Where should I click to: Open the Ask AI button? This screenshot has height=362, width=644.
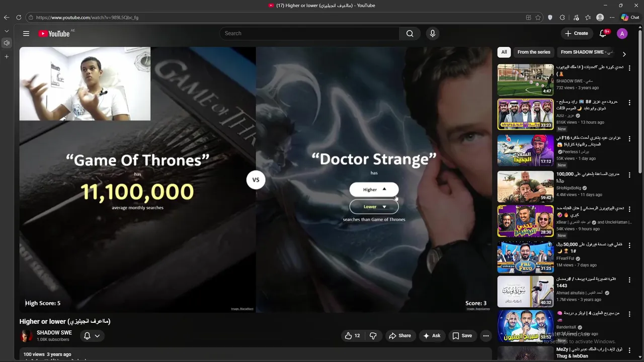[431, 336]
